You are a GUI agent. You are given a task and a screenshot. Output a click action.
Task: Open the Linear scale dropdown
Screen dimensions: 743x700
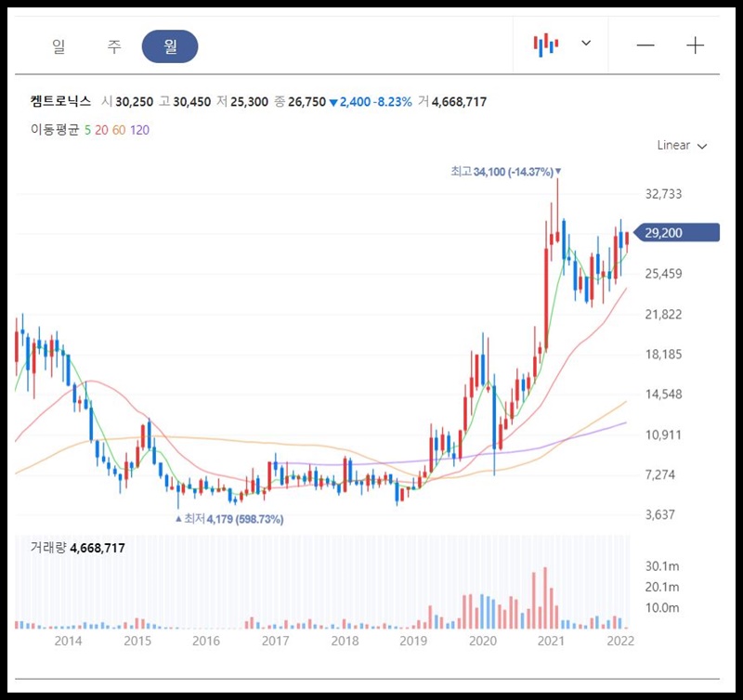pos(682,146)
